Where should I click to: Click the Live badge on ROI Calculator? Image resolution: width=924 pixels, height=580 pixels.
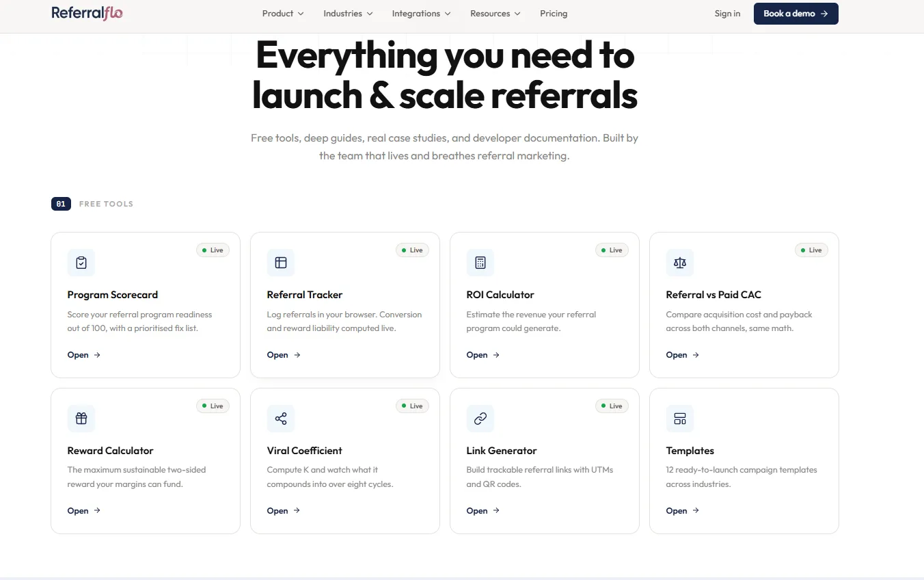click(x=612, y=250)
